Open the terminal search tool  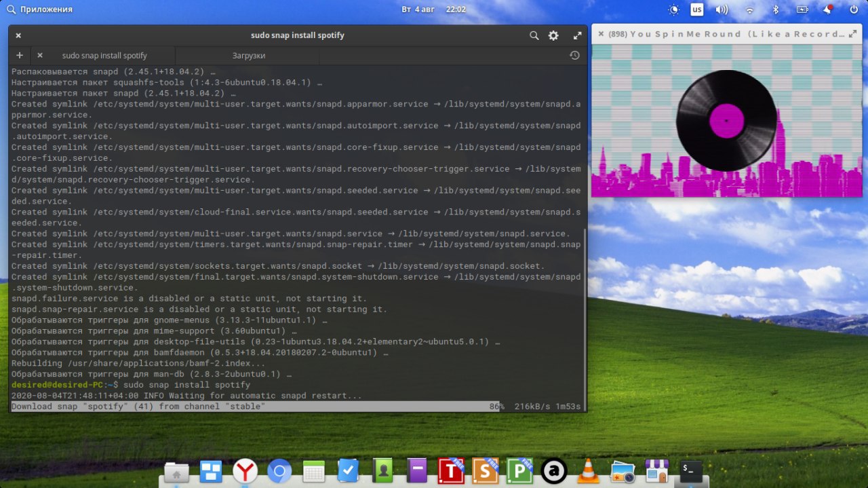pos(534,35)
